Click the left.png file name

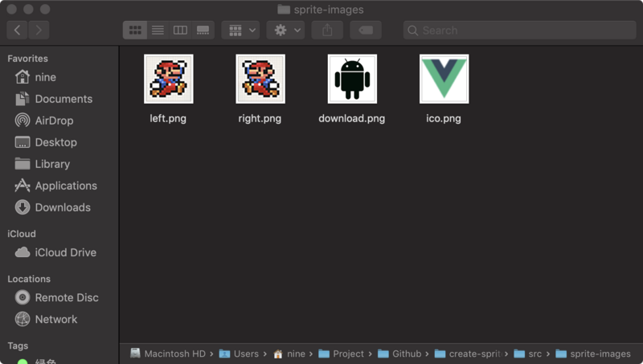point(168,119)
